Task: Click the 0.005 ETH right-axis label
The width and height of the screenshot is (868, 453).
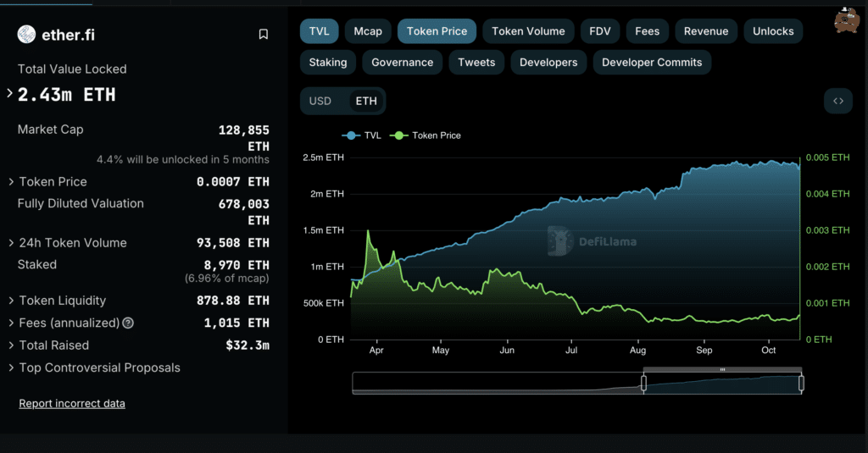Action: click(827, 157)
